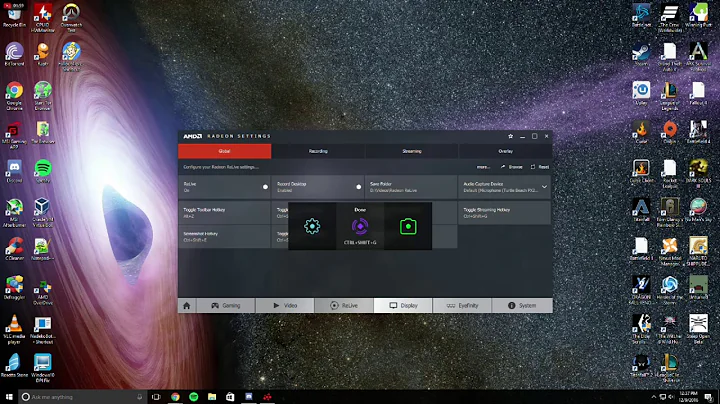This screenshot has height=404, width=720.
Task: Select the Toggle Streaming Hotkey tile
Action: coord(504,213)
